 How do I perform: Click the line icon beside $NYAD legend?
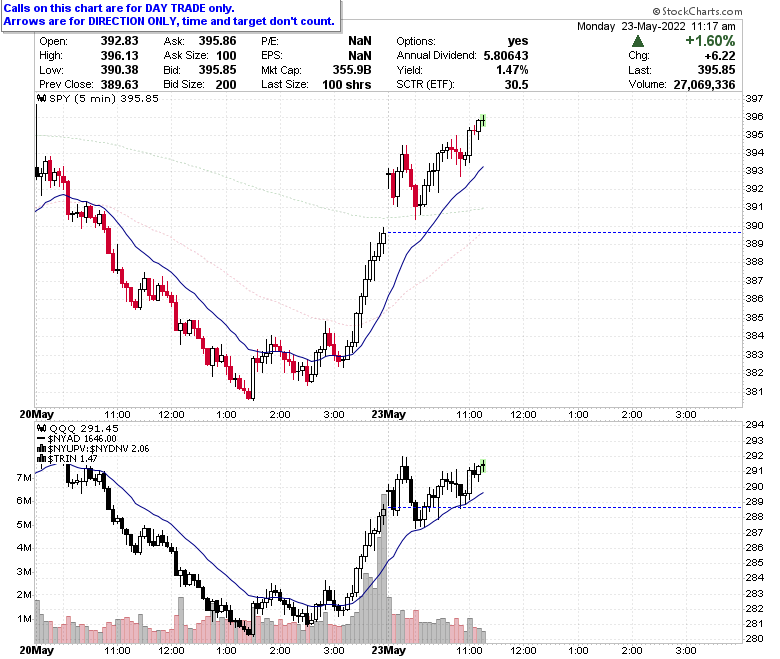pyautogui.click(x=41, y=439)
